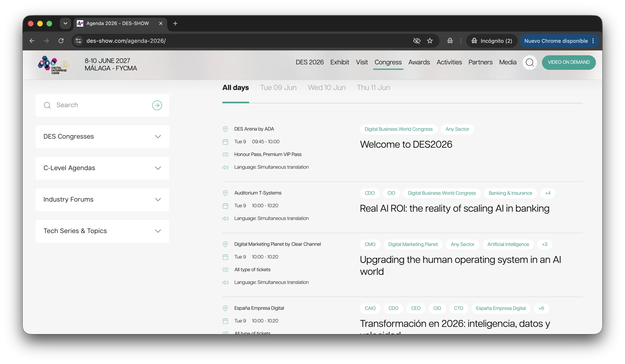Click the browser back arrow
This screenshot has height=364, width=625.
click(32, 41)
